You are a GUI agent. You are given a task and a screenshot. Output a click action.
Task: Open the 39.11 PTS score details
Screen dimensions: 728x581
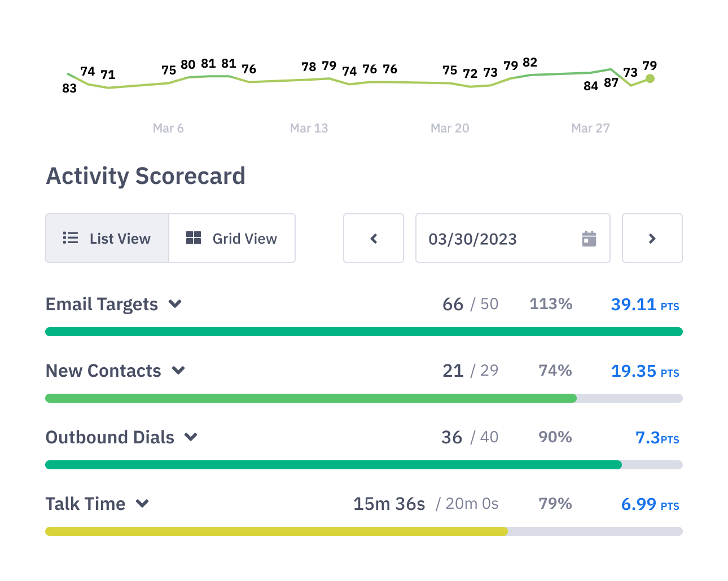pyautogui.click(x=644, y=305)
